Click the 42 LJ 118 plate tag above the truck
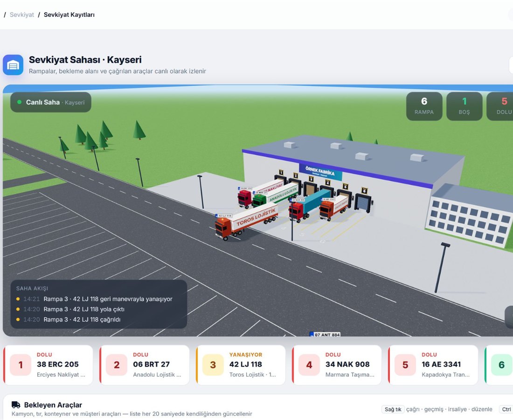This screenshot has width=513, height=420. 224,216
